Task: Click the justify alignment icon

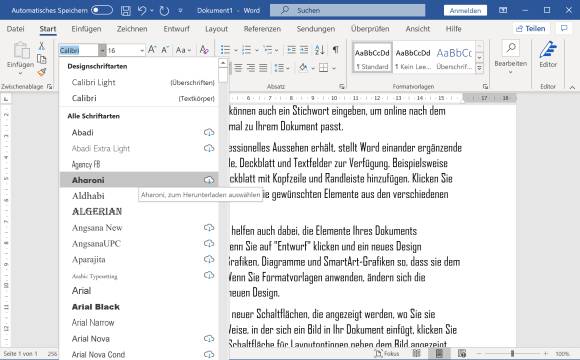Action: pos(263,68)
